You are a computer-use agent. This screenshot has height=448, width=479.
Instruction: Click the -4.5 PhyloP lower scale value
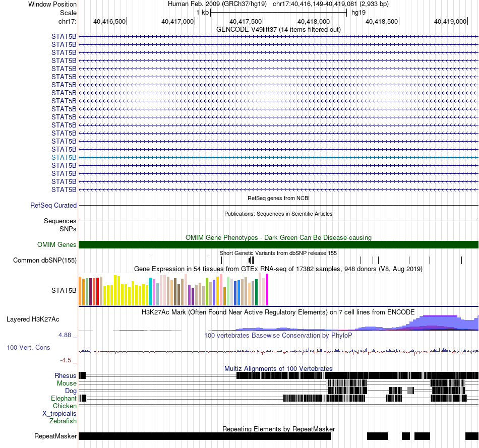tap(66, 360)
